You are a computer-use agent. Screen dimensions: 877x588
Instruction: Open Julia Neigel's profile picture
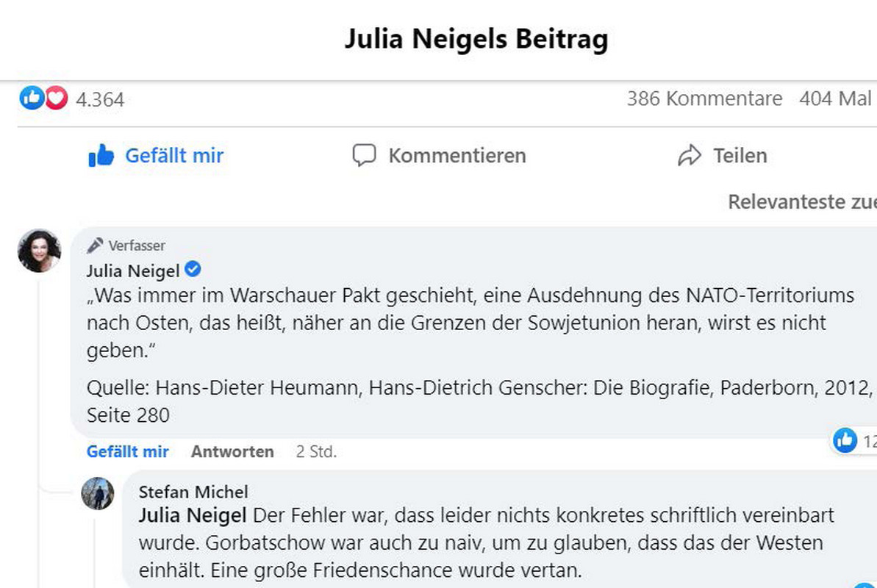[39, 251]
